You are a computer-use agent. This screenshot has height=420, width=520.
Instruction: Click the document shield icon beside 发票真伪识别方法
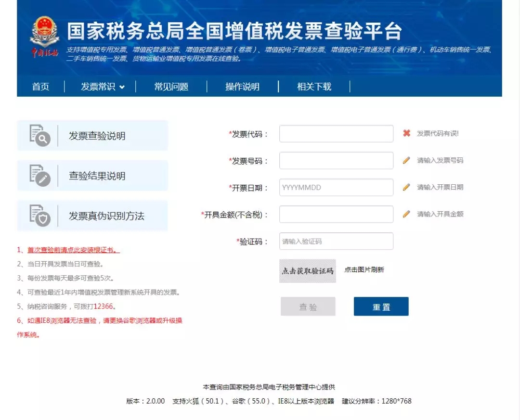click(40, 216)
